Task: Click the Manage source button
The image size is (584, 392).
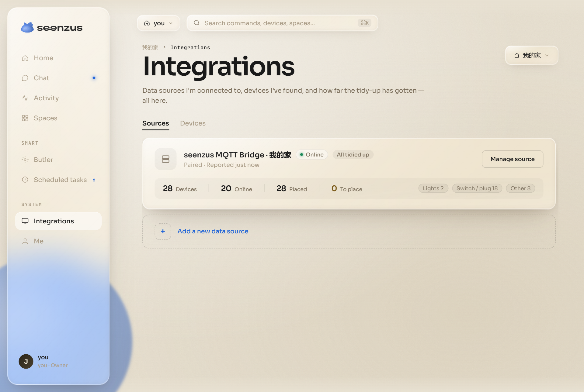Action: tap(513, 159)
